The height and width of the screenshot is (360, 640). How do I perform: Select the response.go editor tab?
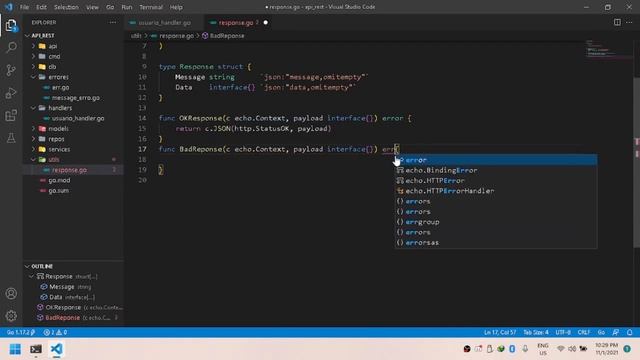point(239,22)
